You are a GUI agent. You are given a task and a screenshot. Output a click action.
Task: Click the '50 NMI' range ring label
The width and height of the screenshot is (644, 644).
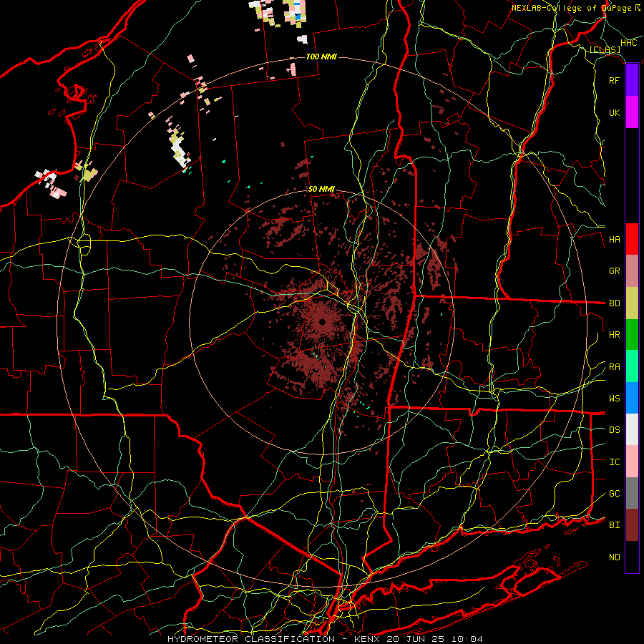tap(321, 189)
